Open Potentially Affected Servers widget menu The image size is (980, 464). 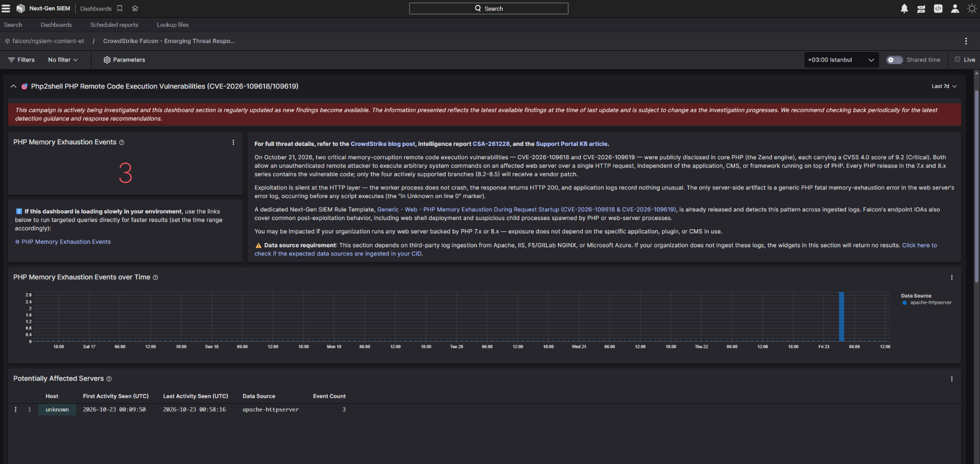click(x=951, y=379)
